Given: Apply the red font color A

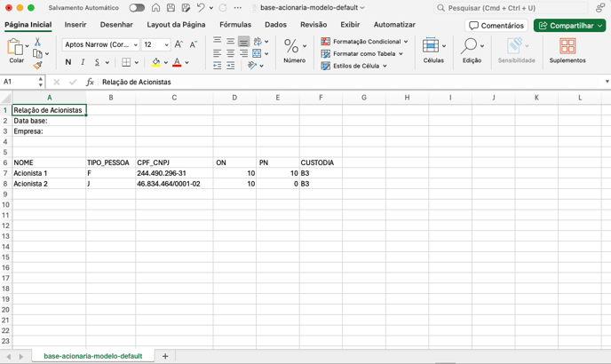Looking at the screenshot, I should (x=177, y=62).
